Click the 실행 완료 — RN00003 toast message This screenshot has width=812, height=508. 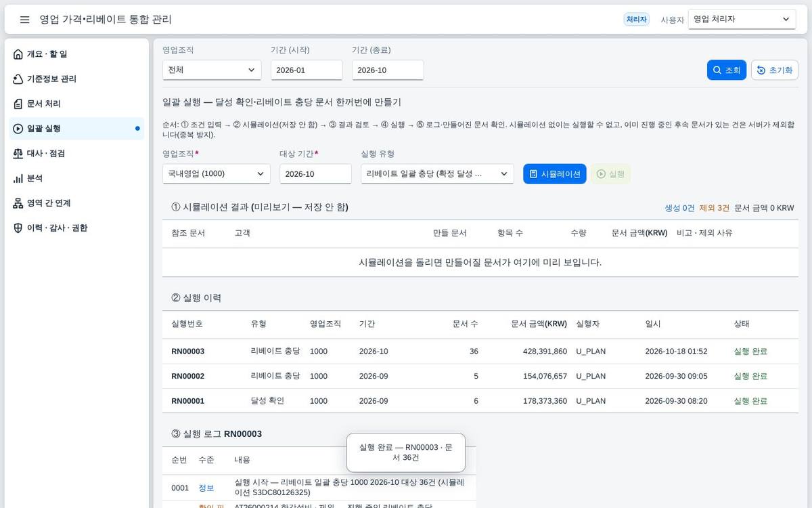tap(406, 452)
